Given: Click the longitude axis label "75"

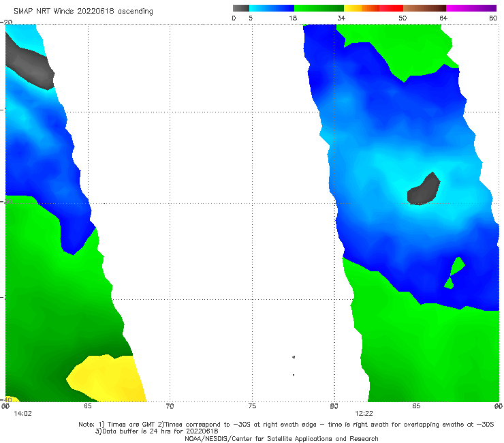Looking at the screenshot, I should pos(252,406).
